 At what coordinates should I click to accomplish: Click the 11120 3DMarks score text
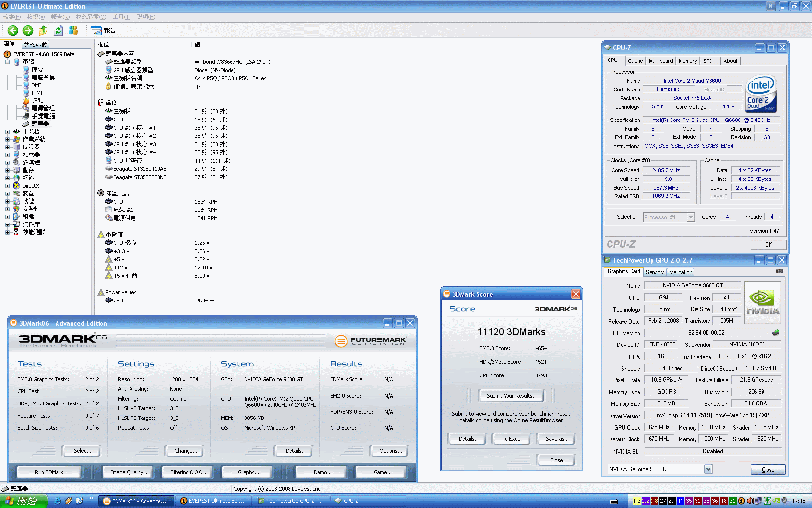(511, 332)
